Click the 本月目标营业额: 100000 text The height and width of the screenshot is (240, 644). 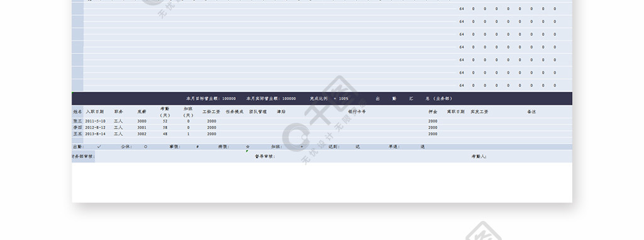211,99
